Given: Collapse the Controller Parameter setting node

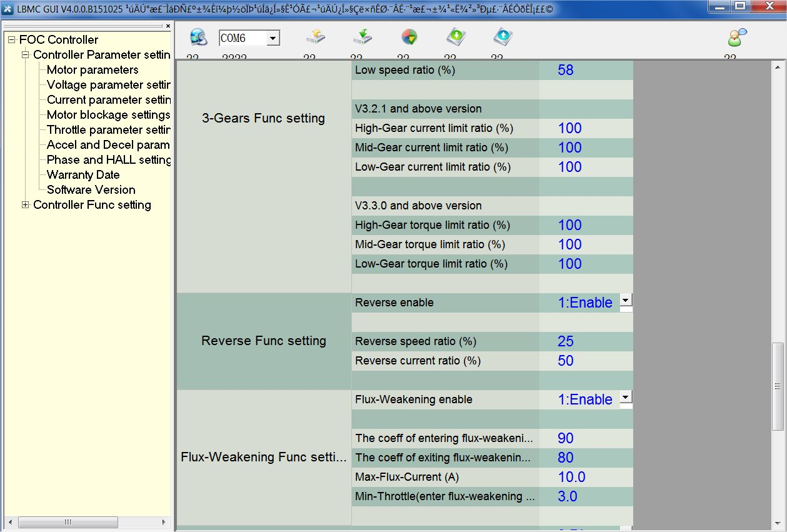Looking at the screenshot, I should [26, 55].
